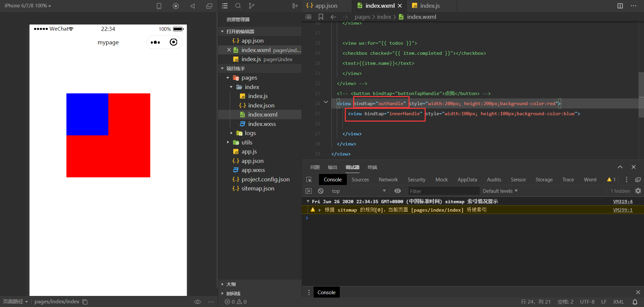
Task: Open editor more actions ellipsis
Action: coord(634,6)
